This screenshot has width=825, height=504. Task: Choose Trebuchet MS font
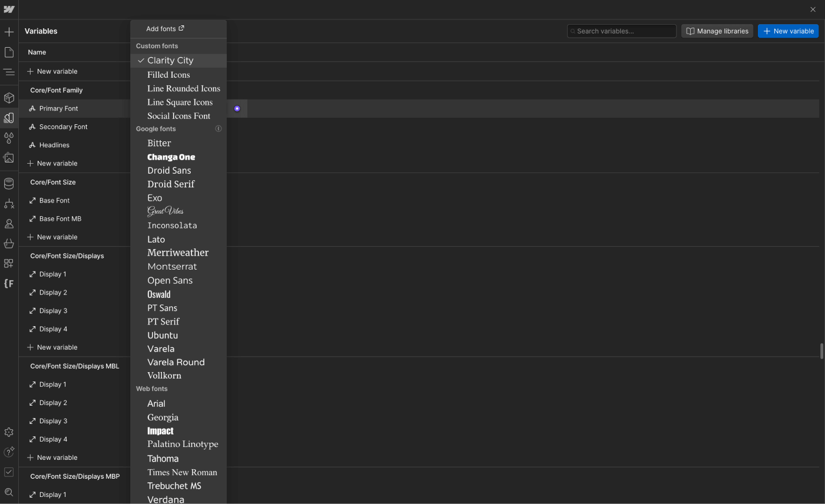[178, 486]
